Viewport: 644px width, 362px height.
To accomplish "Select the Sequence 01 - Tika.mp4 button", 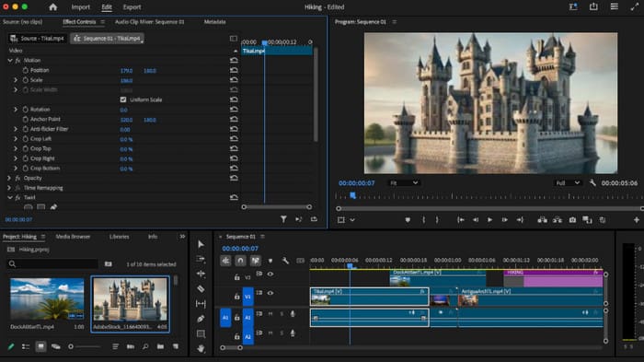I will [x=108, y=39].
